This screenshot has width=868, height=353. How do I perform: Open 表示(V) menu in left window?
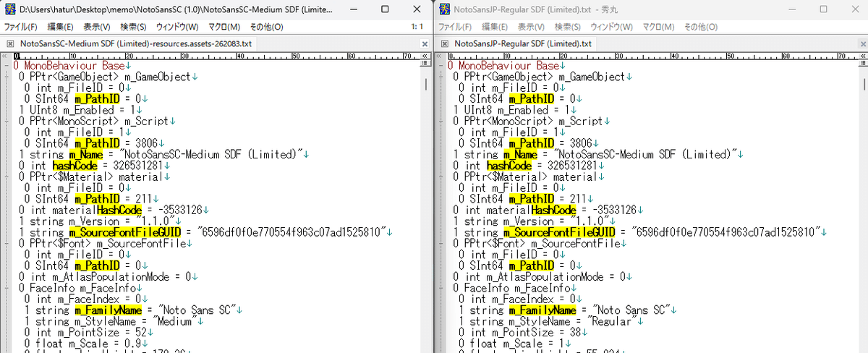pos(97,27)
